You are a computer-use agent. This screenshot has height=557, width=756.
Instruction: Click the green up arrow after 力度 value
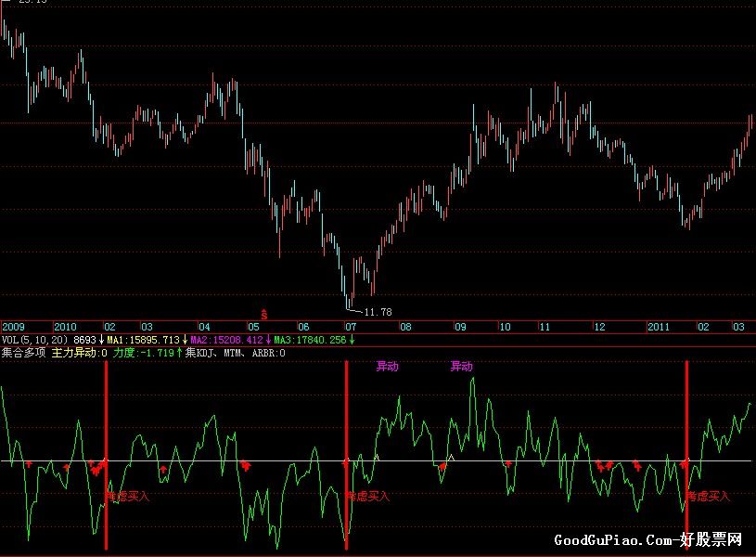pos(179,353)
